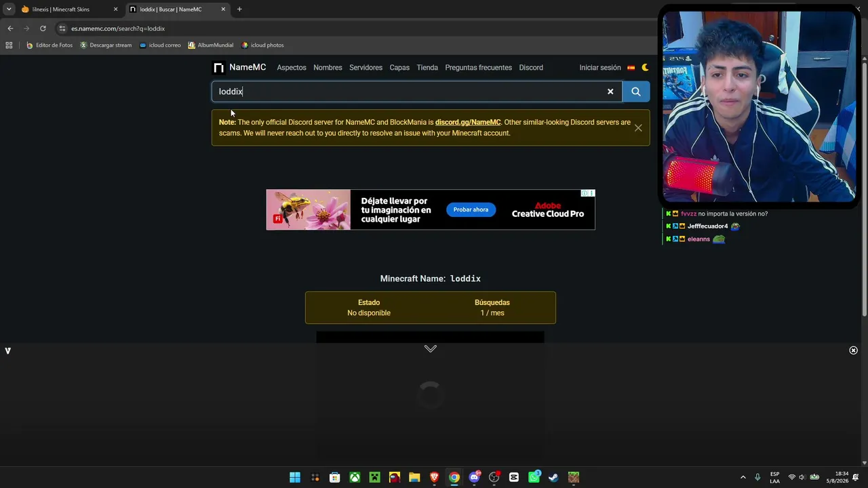
Task: Reload the current page
Action: 43,28
